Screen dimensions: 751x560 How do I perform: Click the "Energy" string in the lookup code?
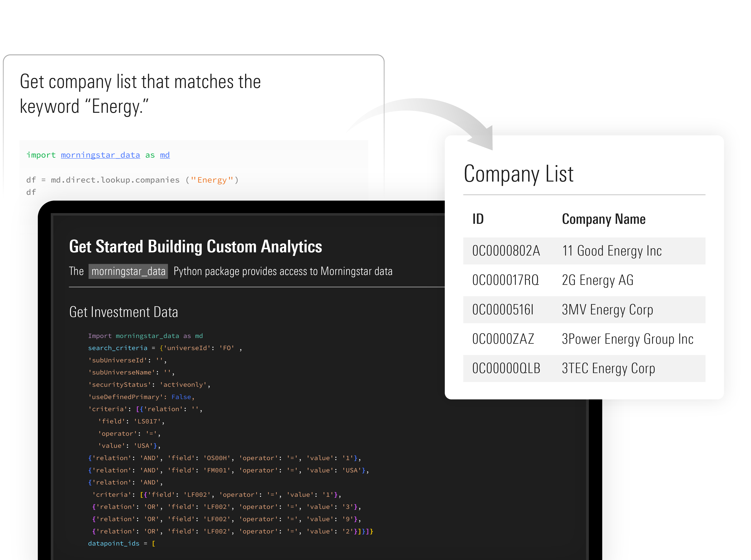pyautogui.click(x=212, y=180)
